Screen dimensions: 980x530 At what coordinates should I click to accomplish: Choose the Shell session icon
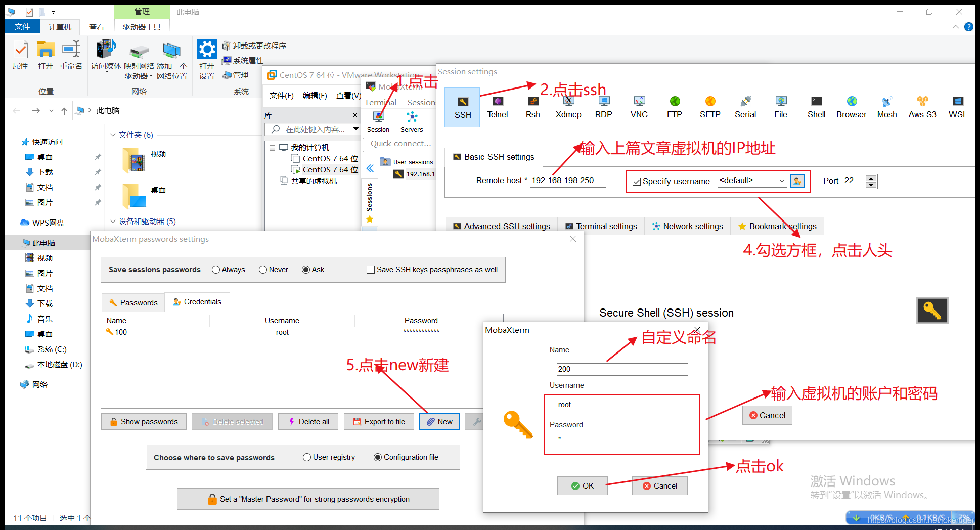(816, 107)
